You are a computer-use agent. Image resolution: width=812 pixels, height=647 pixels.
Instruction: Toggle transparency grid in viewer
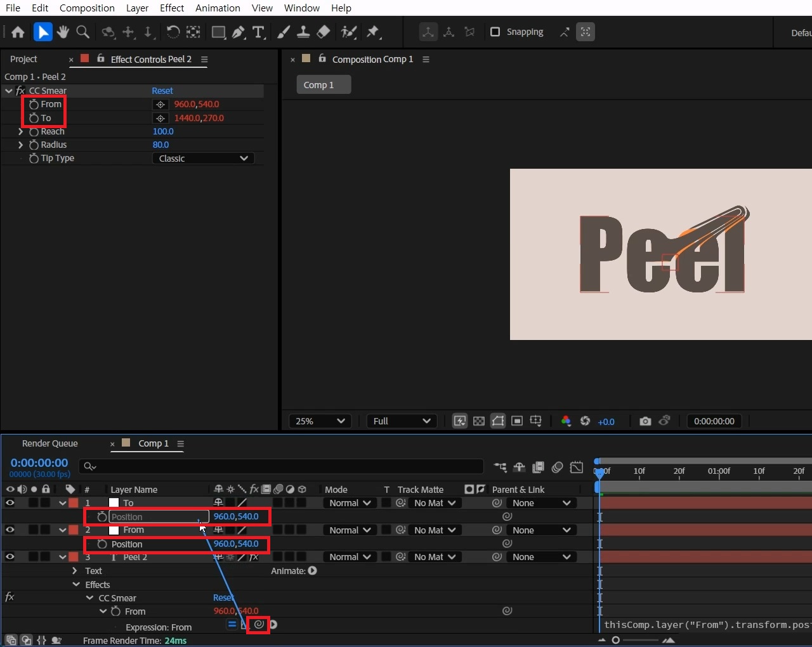click(479, 421)
